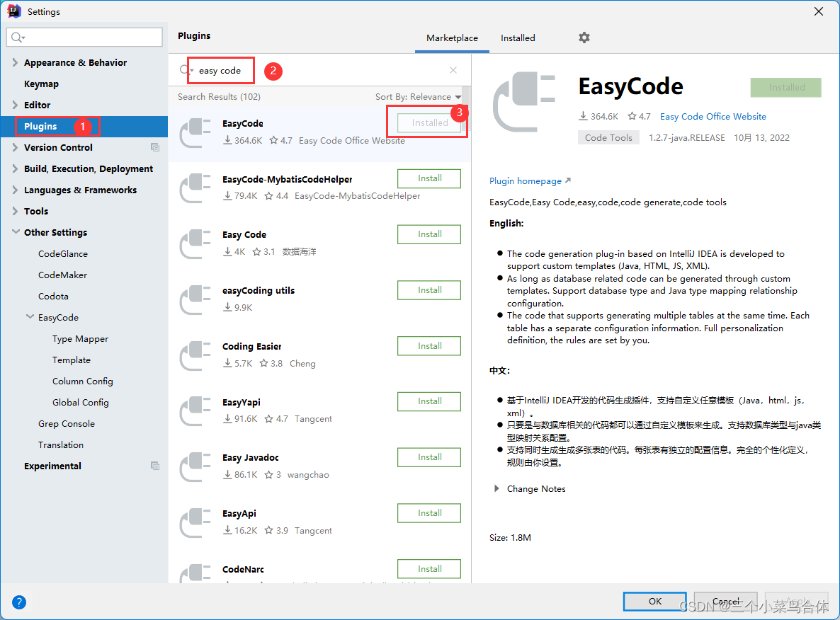Viewport: 840px width, 620px height.
Task: Click the Easy Code plugin icon by 数据海洋
Action: [195, 243]
